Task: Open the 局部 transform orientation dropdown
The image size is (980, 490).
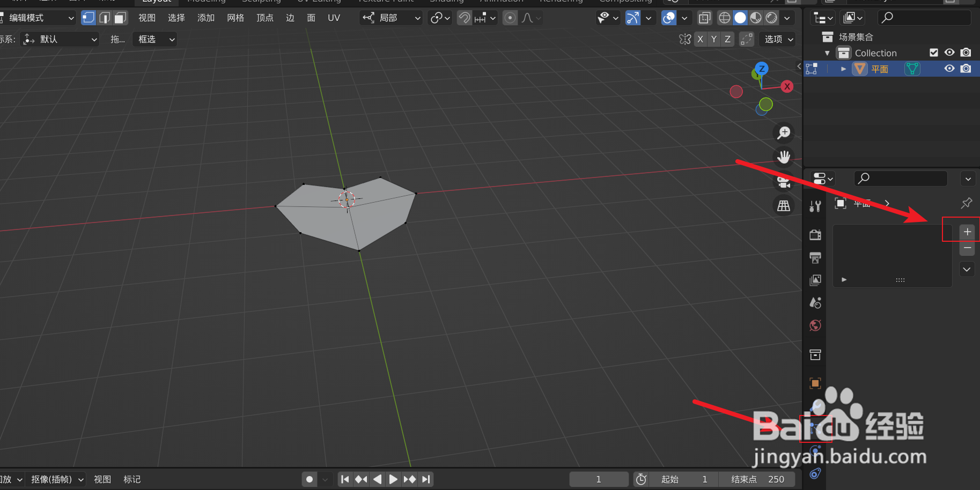Action: coord(391,18)
